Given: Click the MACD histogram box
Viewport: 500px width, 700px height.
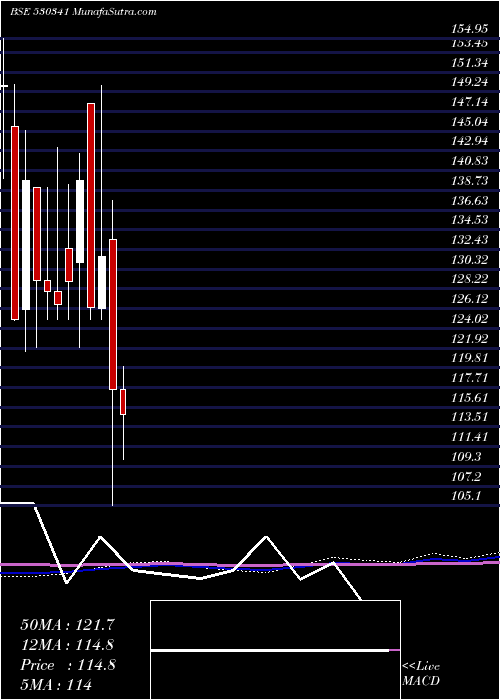Looking at the screenshot, I should [275, 650].
